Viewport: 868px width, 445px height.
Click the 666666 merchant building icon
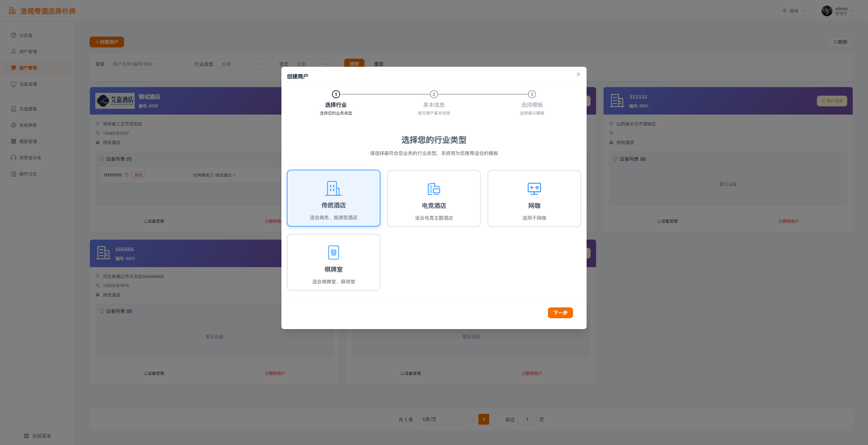pos(103,253)
